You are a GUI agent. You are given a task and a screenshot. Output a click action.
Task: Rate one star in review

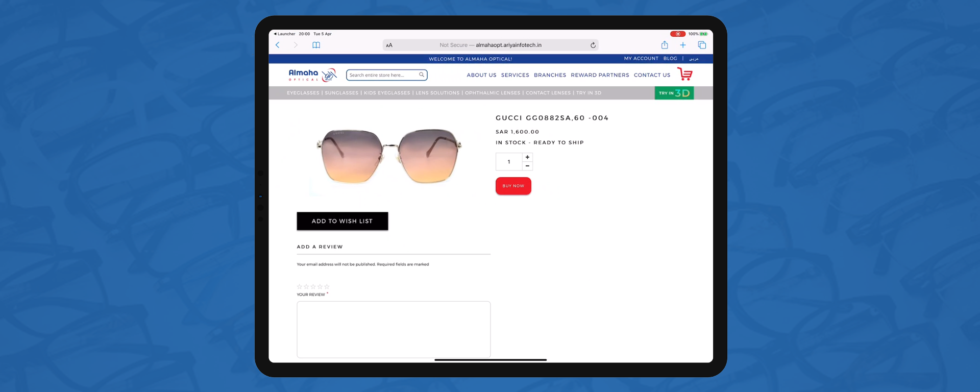coord(300,287)
